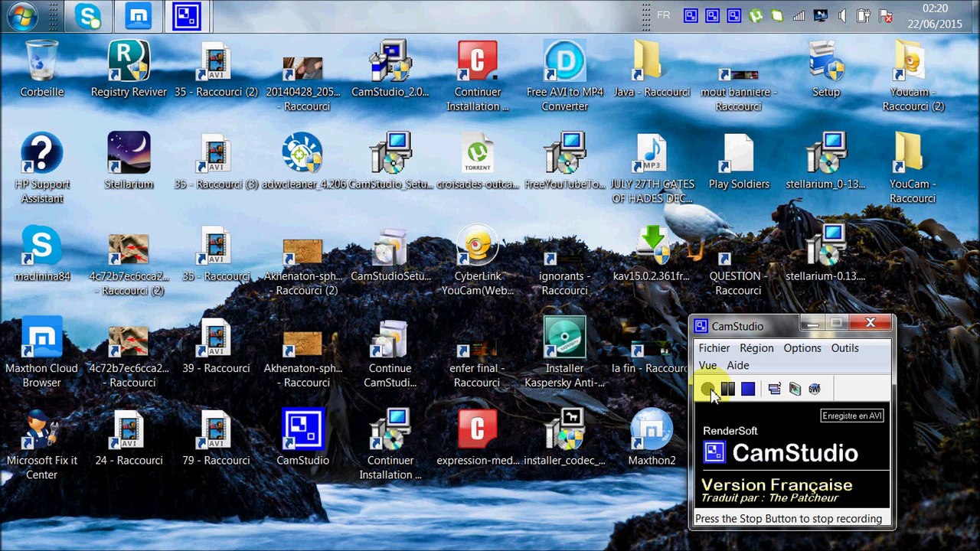Open the Fichier menu
980x551 pixels.
[x=714, y=348]
